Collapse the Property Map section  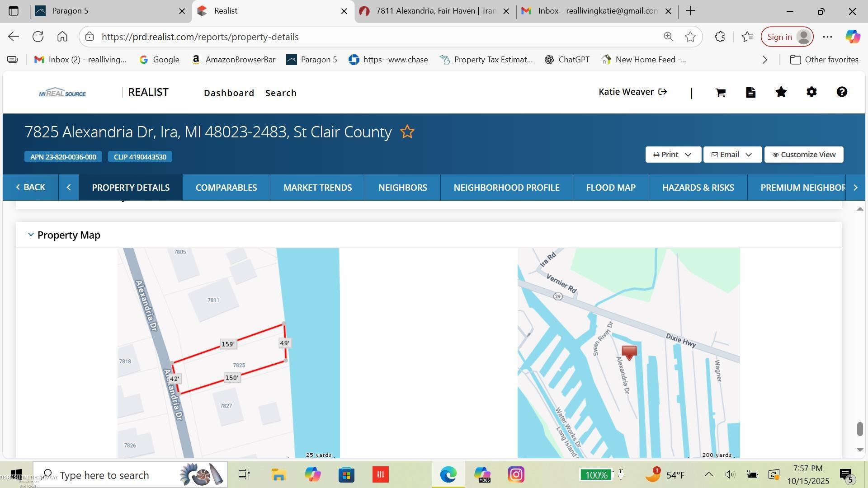[31, 235]
